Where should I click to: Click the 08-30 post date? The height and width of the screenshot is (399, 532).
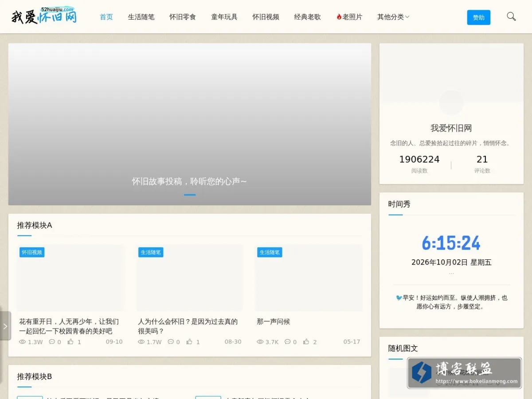(233, 342)
